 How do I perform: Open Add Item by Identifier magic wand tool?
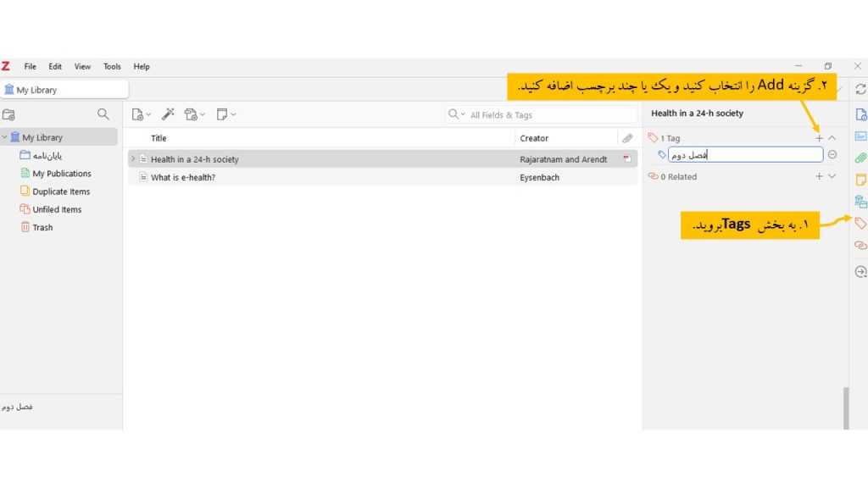168,114
